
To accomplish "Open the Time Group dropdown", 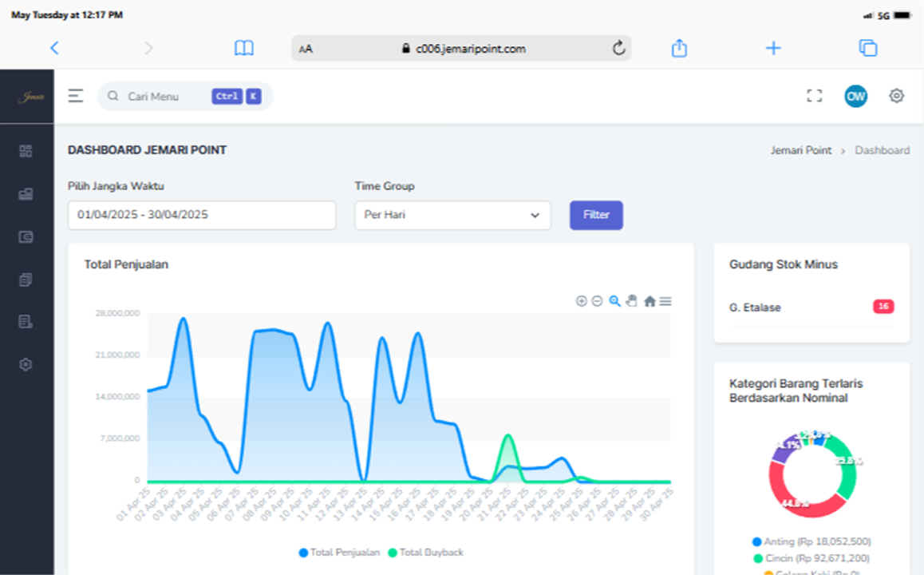I will (535, 215).
